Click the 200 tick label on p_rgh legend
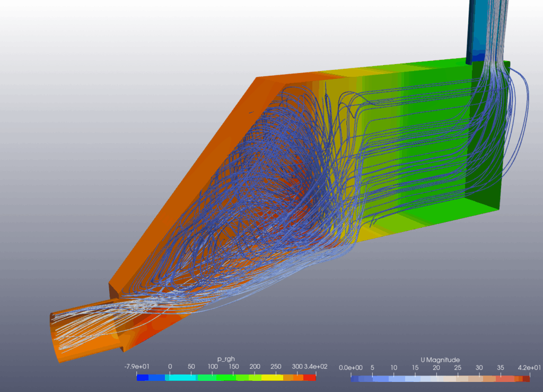 pyautogui.click(x=255, y=367)
